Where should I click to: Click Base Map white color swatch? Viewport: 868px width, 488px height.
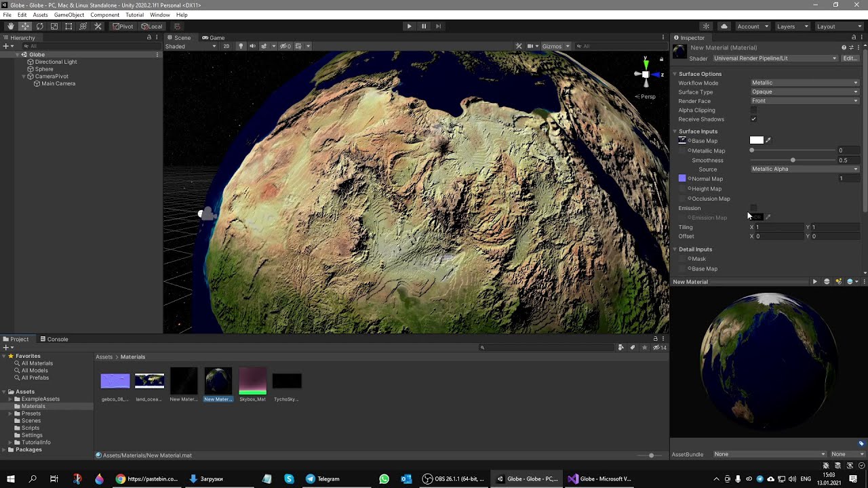click(x=757, y=140)
